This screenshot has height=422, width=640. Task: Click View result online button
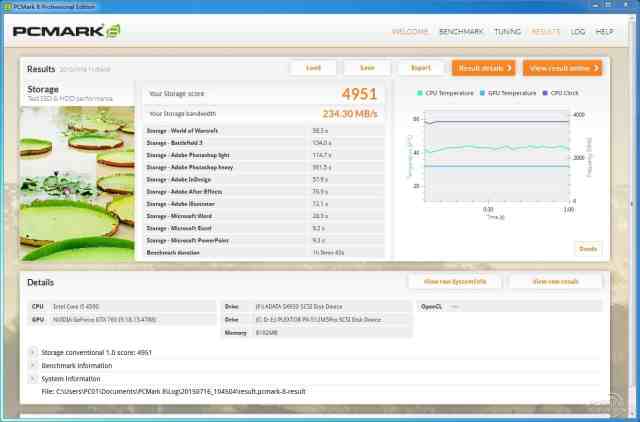coord(563,68)
